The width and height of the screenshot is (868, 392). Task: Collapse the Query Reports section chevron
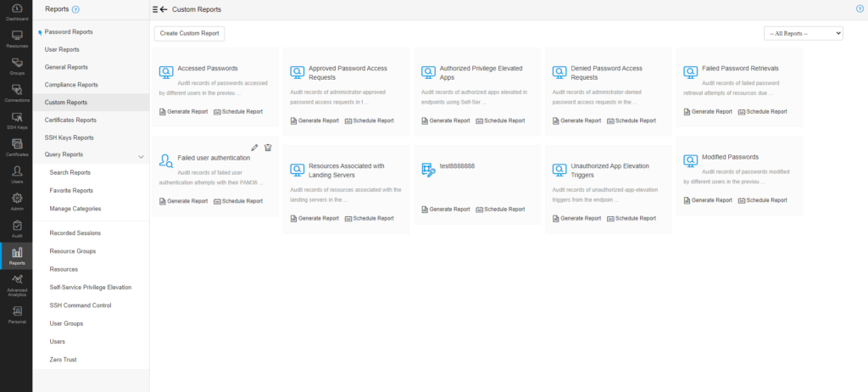141,155
